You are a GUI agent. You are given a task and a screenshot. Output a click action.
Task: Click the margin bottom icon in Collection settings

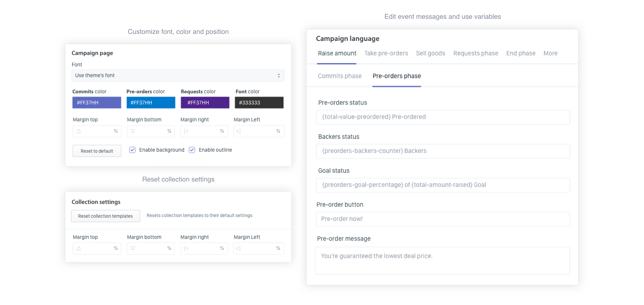pyautogui.click(x=132, y=249)
